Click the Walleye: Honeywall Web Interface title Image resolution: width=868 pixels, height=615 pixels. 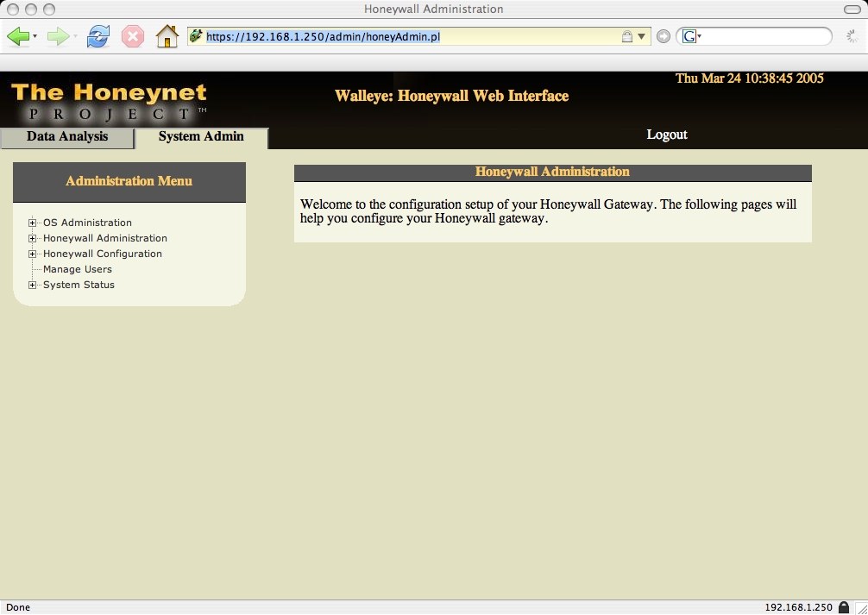(452, 96)
